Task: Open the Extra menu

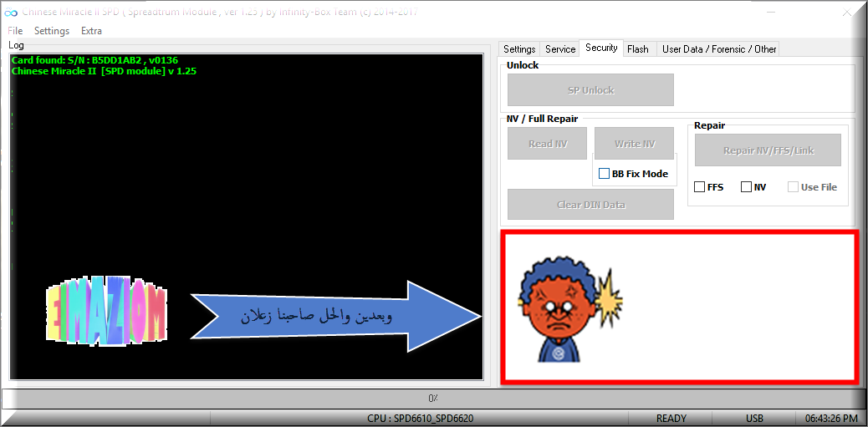Action: tap(91, 31)
